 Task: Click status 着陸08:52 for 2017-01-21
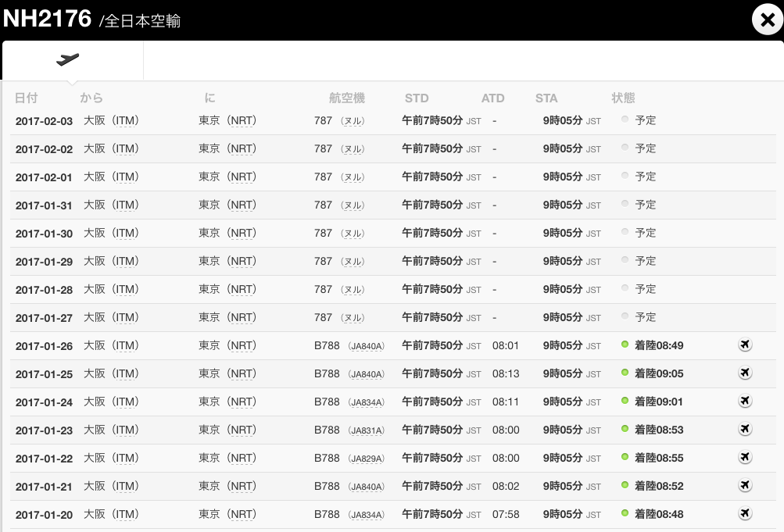pyautogui.click(x=659, y=486)
